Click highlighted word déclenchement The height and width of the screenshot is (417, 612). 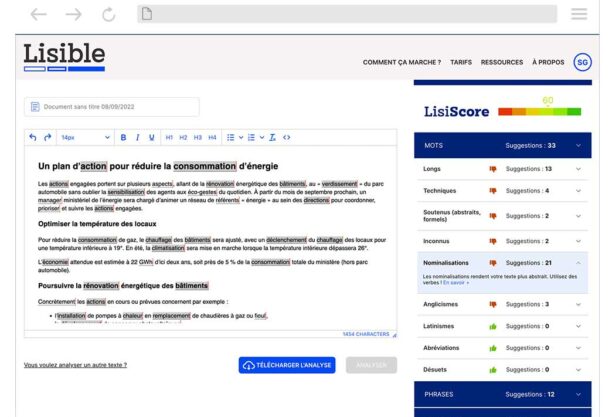[x=286, y=240]
